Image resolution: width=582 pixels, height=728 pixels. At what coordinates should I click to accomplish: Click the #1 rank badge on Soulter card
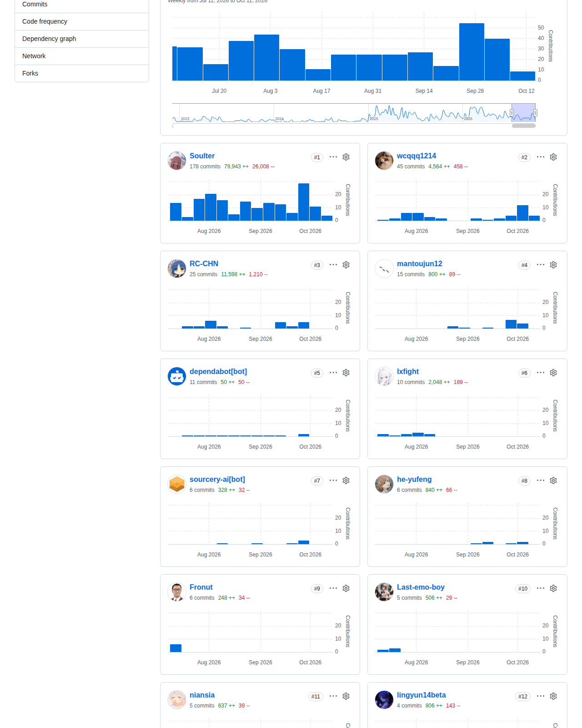click(317, 157)
